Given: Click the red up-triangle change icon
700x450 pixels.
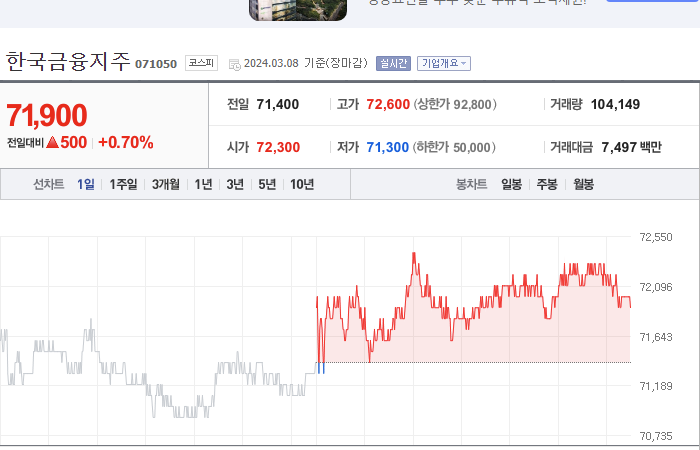Looking at the screenshot, I should [x=52, y=143].
